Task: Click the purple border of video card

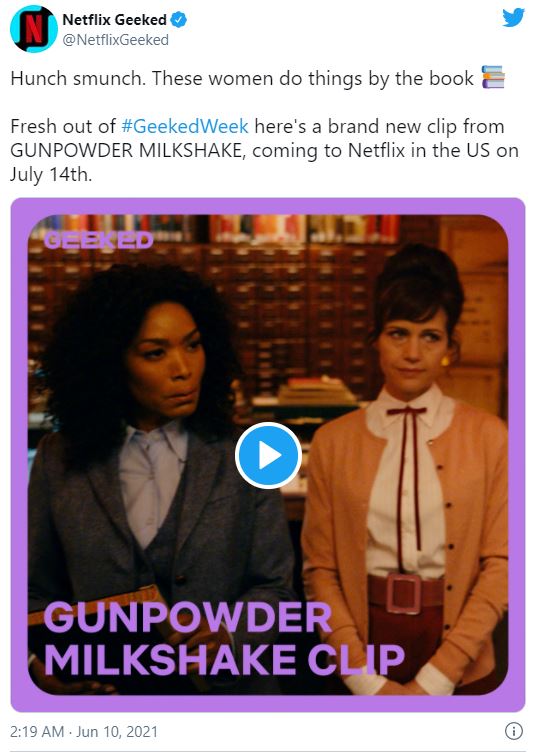Action: (267, 206)
